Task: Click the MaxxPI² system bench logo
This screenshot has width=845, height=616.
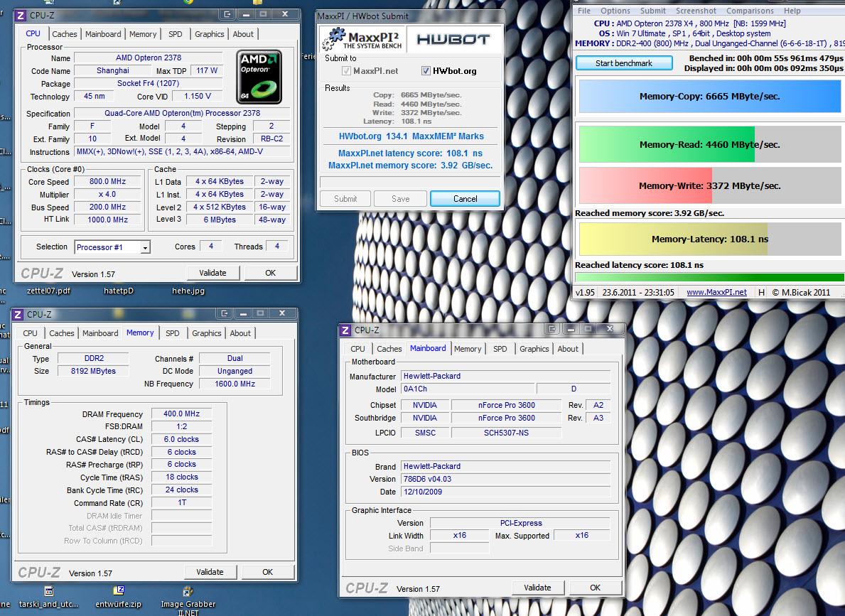Action: click(x=362, y=39)
